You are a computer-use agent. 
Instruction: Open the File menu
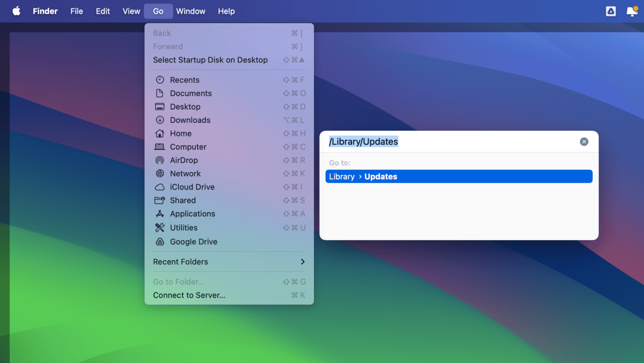[x=77, y=11]
